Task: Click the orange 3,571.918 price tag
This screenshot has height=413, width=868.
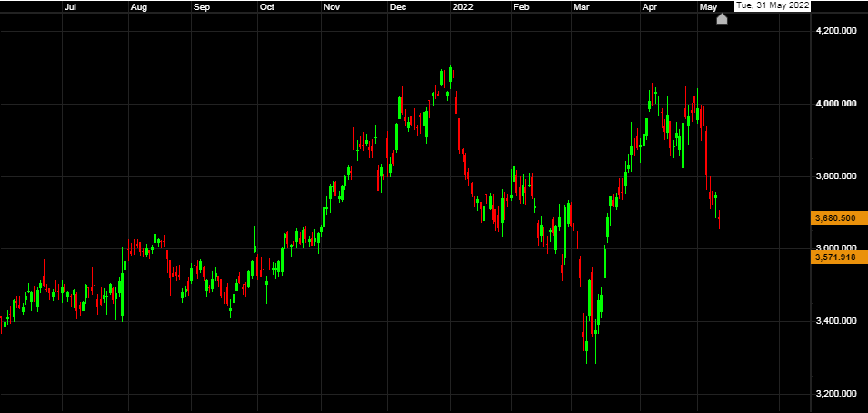Action: 837,257
